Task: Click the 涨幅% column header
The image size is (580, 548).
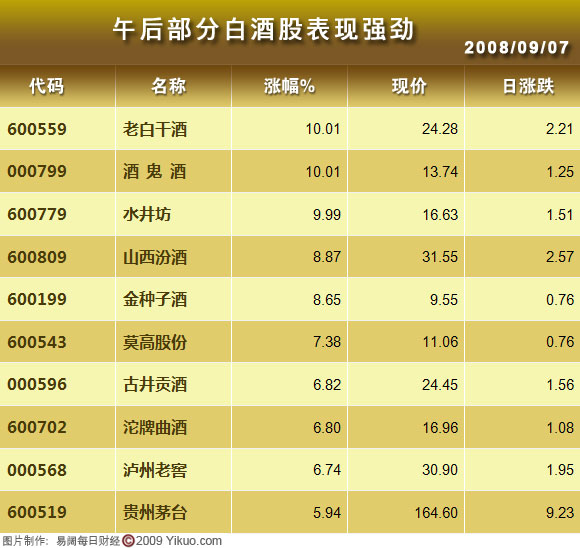Action: [289, 86]
